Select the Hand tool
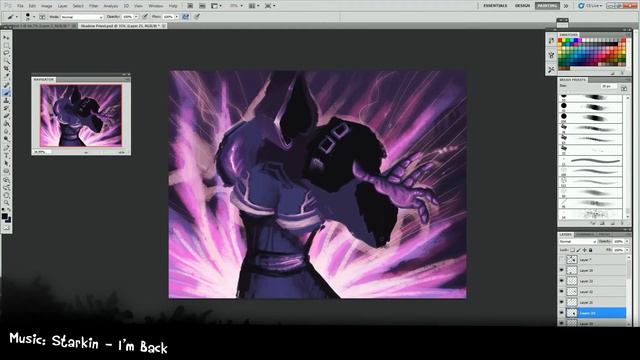 (6, 195)
